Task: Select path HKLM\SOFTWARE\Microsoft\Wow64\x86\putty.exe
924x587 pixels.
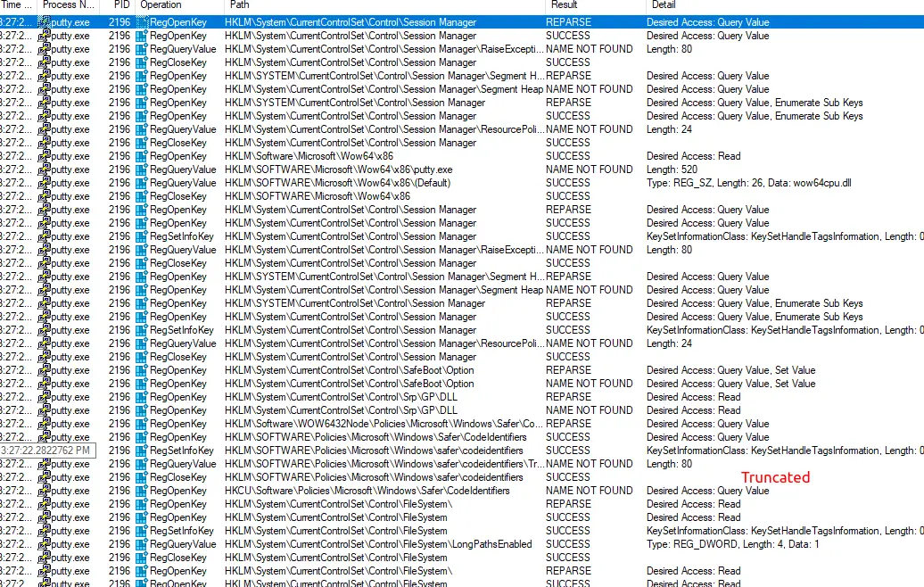Action: tap(338, 169)
